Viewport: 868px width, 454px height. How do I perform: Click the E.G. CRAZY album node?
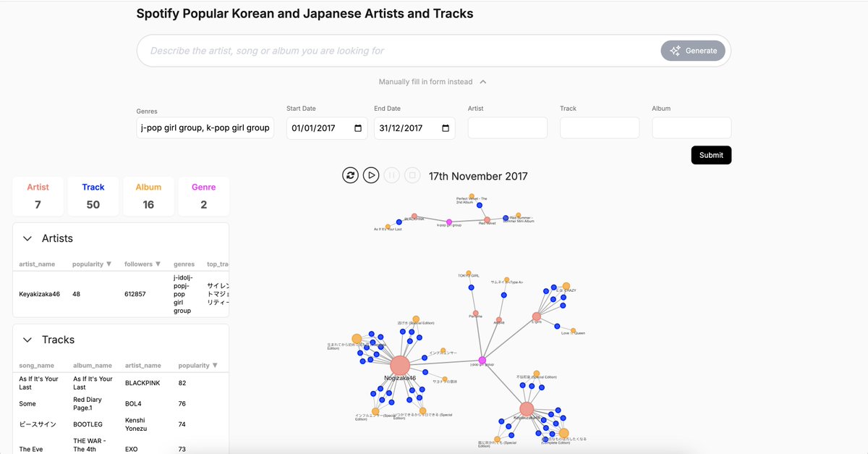click(x=566, y=287)
